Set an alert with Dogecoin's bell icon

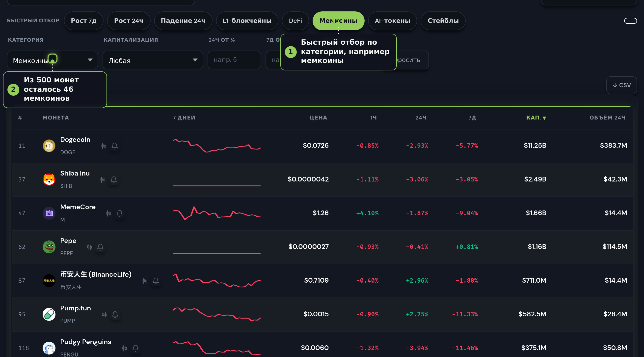point(115,146)
